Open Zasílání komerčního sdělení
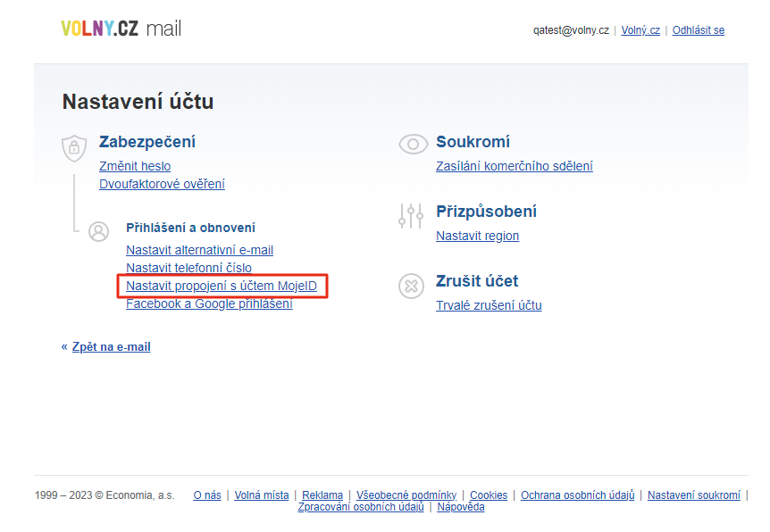Image resolution: width=770 pixels, height=532 pixels. click(x=515, y=166)
